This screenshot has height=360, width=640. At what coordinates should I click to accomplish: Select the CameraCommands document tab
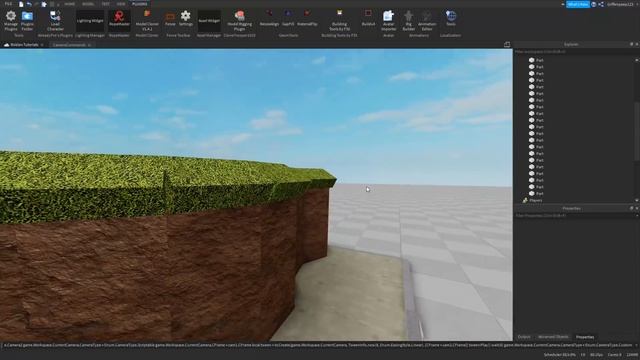[69, 45]
